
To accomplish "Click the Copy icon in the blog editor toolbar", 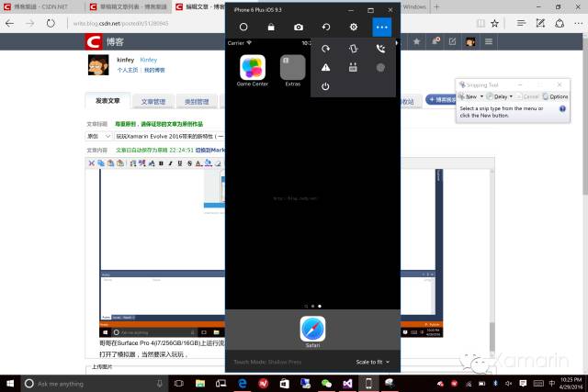I will click(101, 163).
